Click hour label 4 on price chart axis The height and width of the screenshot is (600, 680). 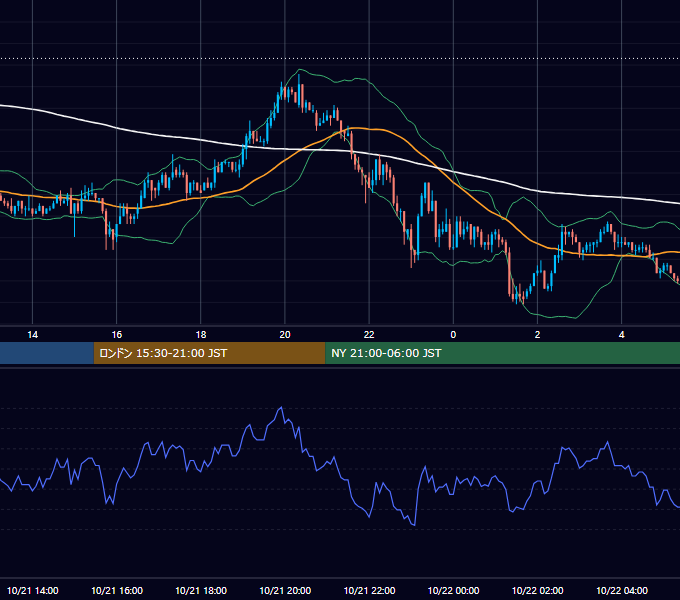[621, 335]
